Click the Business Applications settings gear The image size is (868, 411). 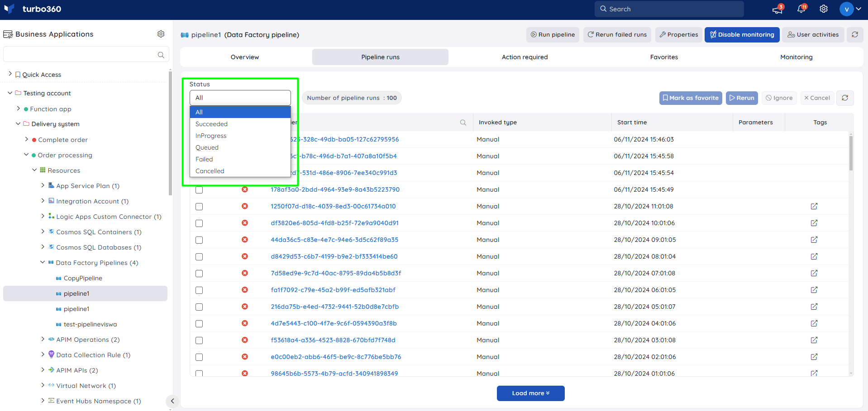click(x=161, y=34)
